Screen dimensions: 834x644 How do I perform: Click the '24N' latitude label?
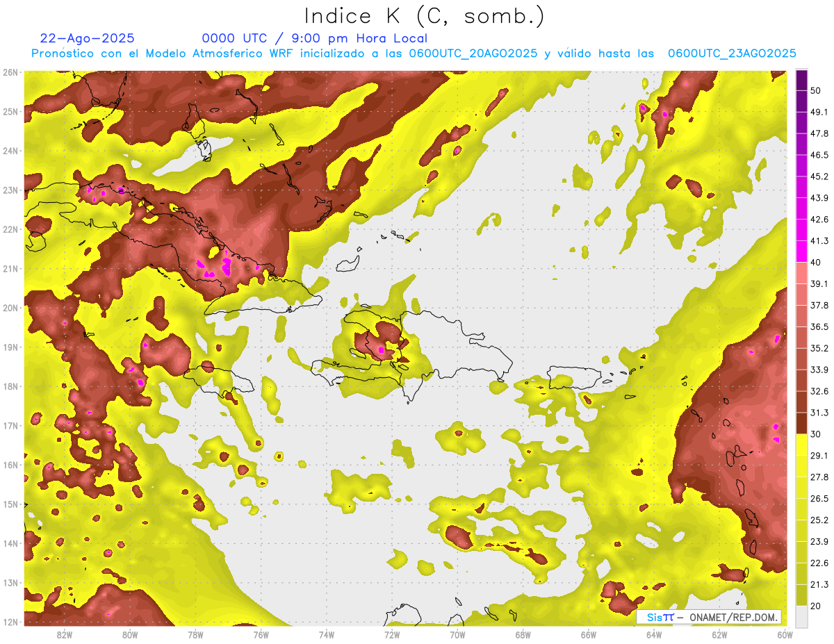point(10,151)
